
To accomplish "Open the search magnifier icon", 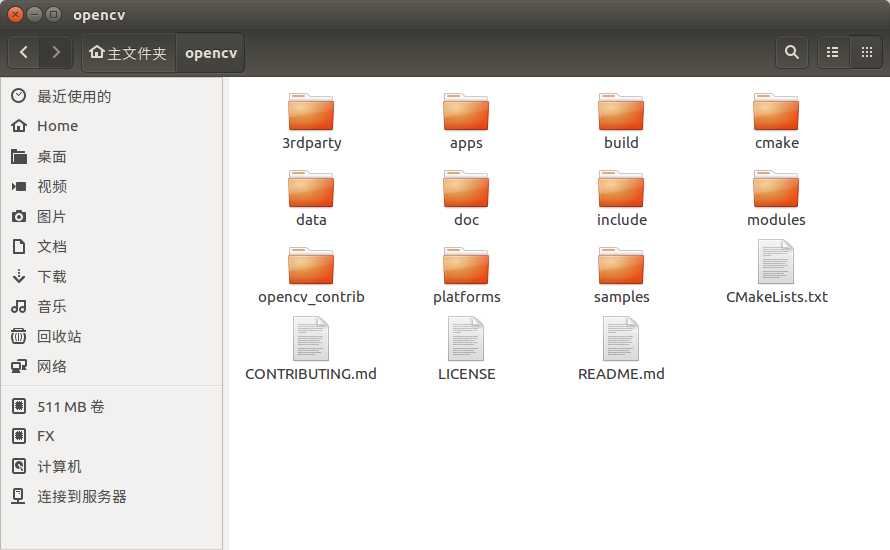I will point(792,53).
